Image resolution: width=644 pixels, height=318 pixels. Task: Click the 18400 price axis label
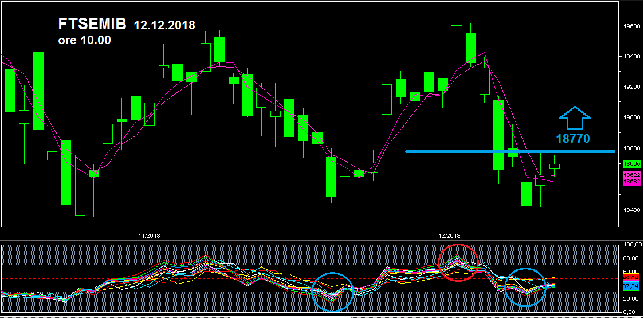pos(631,210)
